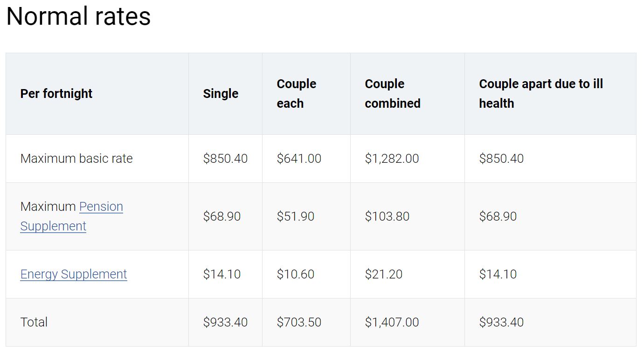Click the $21.20 energy supplement cell
Image resolution: width=644 pixels, height=354 pixels.
[x=383, y=274]
